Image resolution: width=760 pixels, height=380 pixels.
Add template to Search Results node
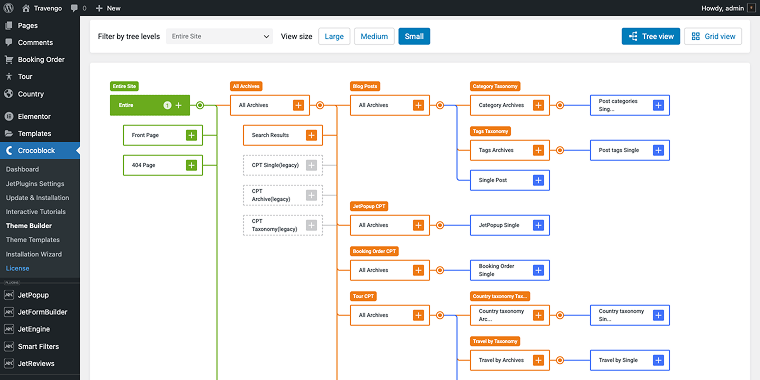point(311,135)
